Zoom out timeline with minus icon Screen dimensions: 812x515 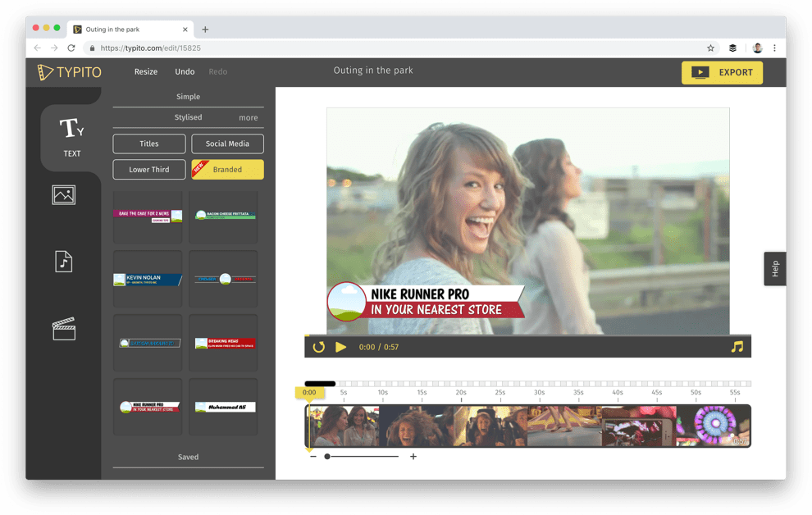click(x=312, y=457)
